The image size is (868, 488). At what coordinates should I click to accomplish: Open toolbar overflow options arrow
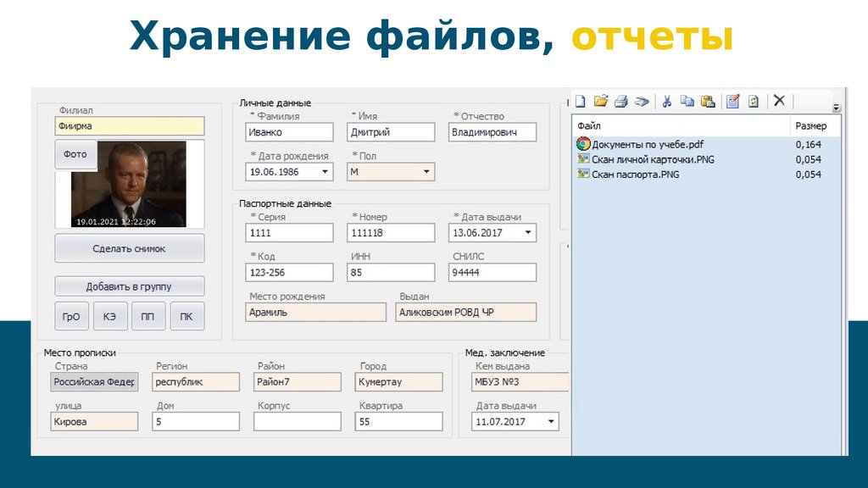837,108
